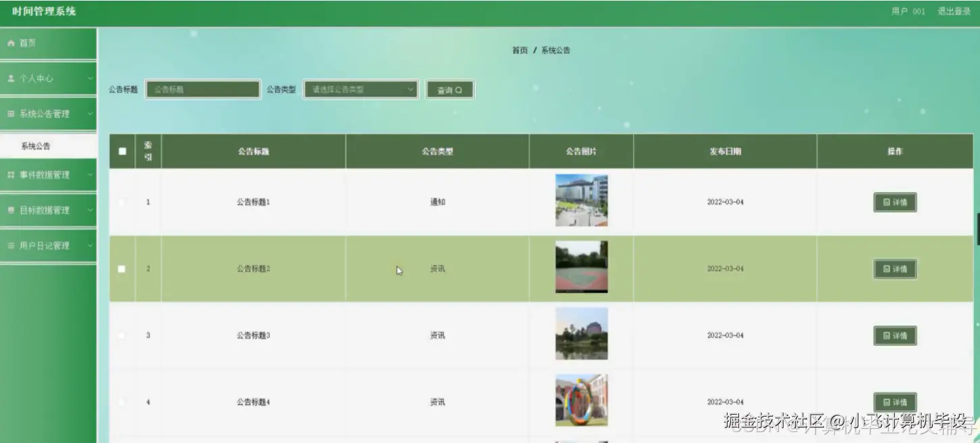Click the icon beside 事件数据管理

11,175
